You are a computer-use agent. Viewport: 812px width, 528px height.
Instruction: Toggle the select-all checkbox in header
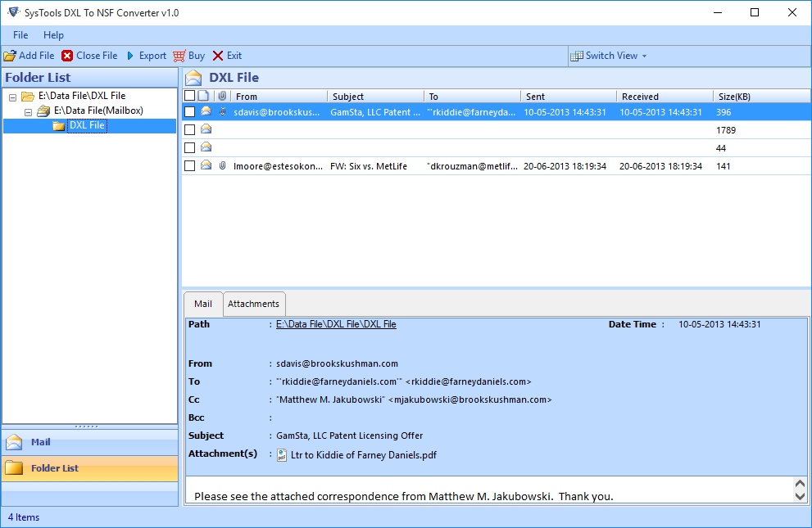point(190,96)
